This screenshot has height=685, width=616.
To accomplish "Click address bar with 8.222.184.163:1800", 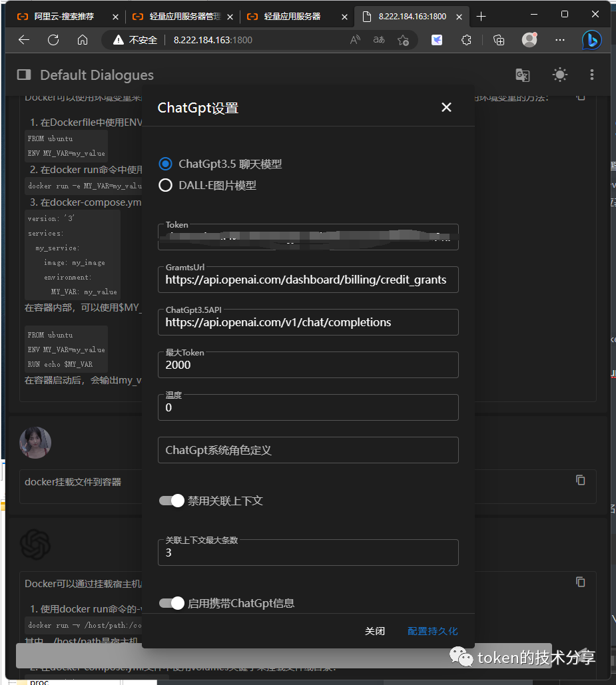I will point(212,40).
